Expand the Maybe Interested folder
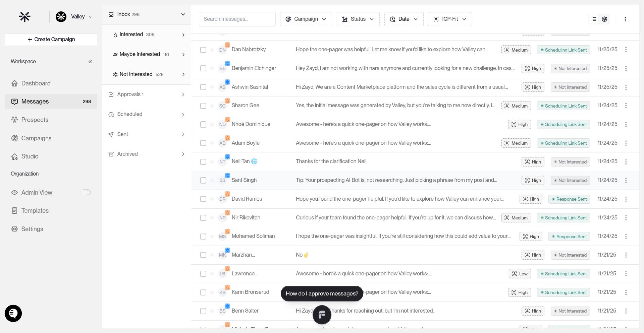644x333 pixels. (183, 54)
